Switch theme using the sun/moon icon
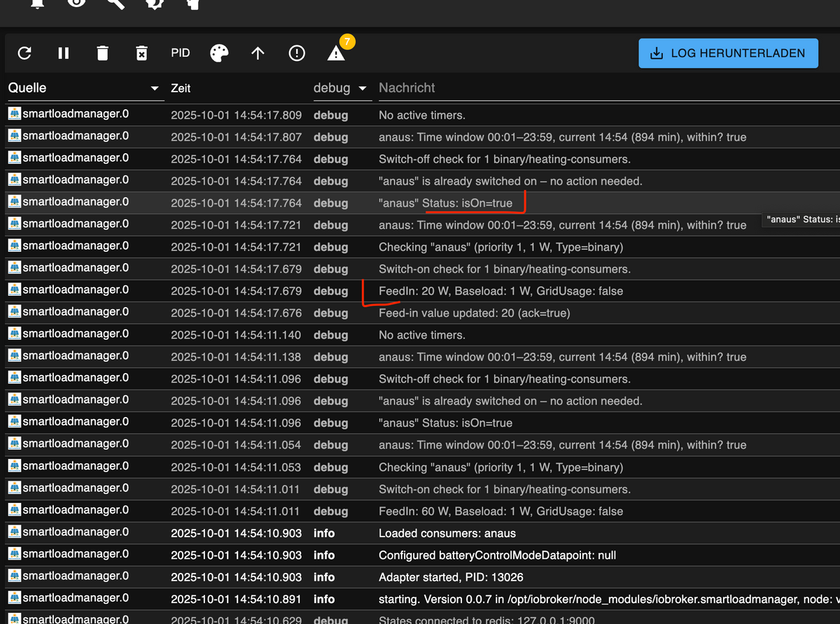 point(154,3)
